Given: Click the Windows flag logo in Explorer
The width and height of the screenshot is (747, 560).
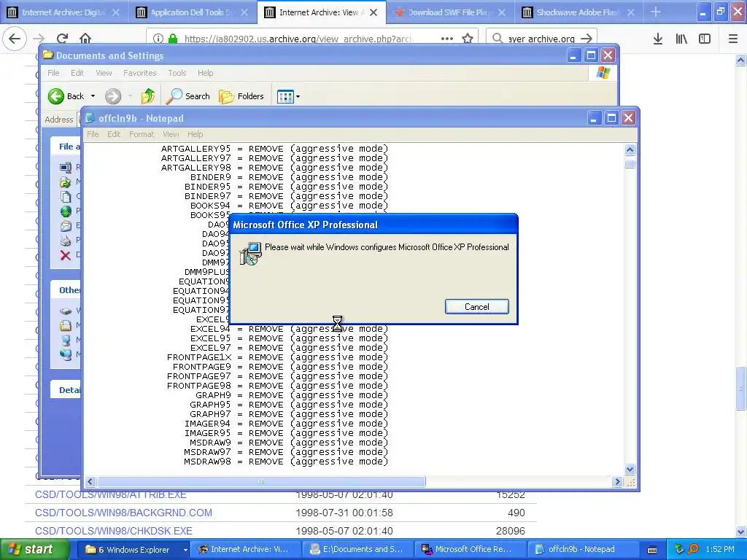Looking at the screenshot, I should (603, 73).
